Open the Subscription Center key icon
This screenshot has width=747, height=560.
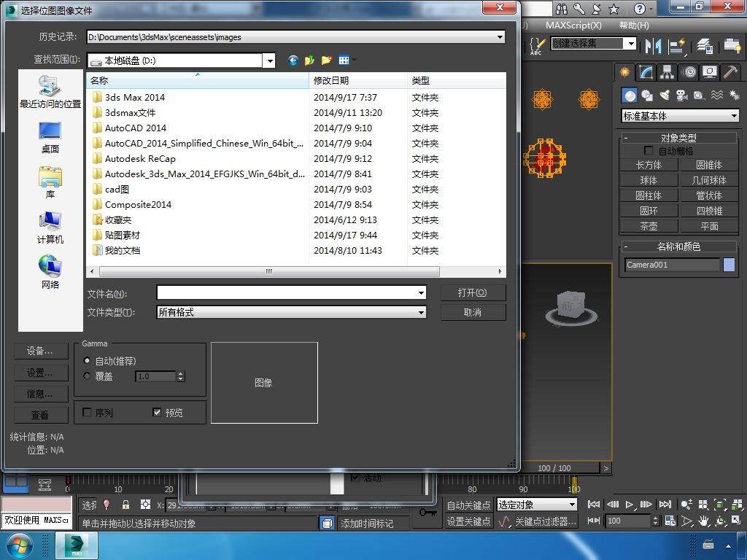pos(579,9)
